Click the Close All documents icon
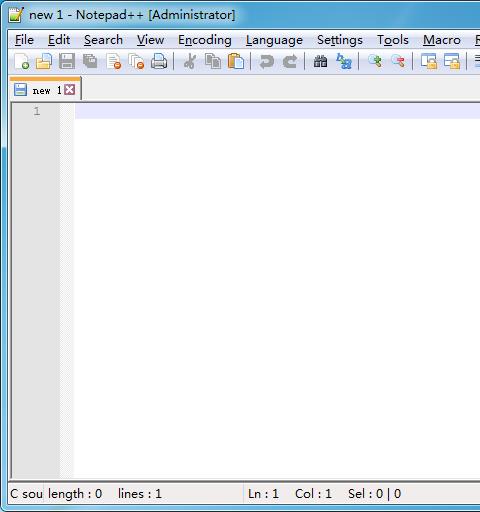480x512 pixels. coord(136,61)
